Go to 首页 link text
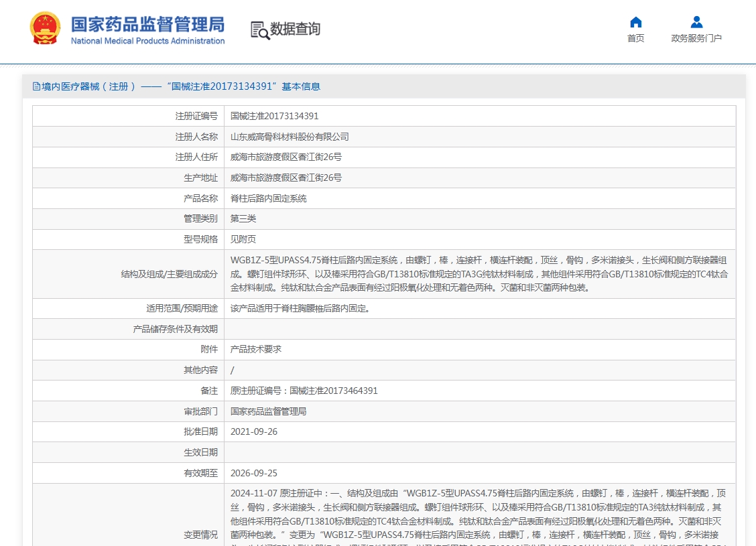 (x=635, y=38)
